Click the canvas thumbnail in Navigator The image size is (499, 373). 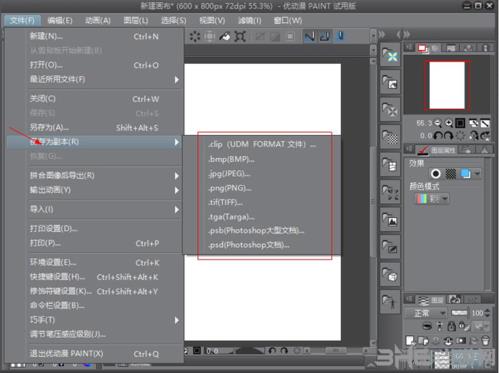click(x=447, y=85)
